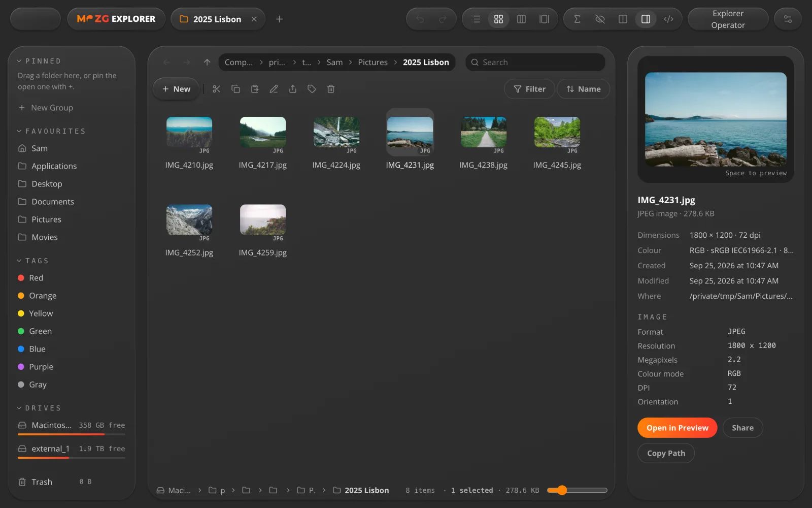
Task: Adjust the thumbnail size slider
Action: click(577, 490)
